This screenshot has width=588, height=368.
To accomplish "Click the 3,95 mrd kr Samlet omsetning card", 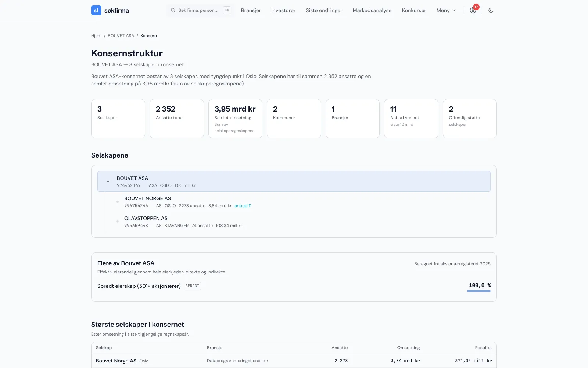I will point(235,118).
